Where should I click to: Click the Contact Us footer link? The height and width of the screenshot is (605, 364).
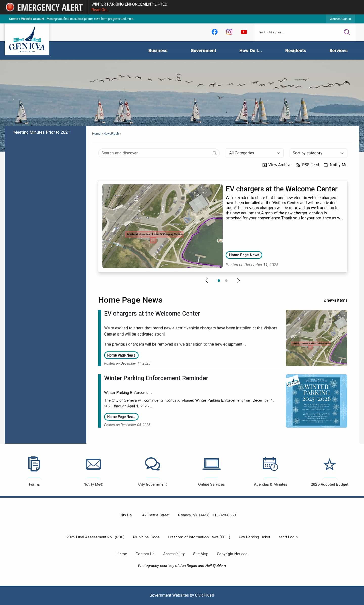click(145, 554)
